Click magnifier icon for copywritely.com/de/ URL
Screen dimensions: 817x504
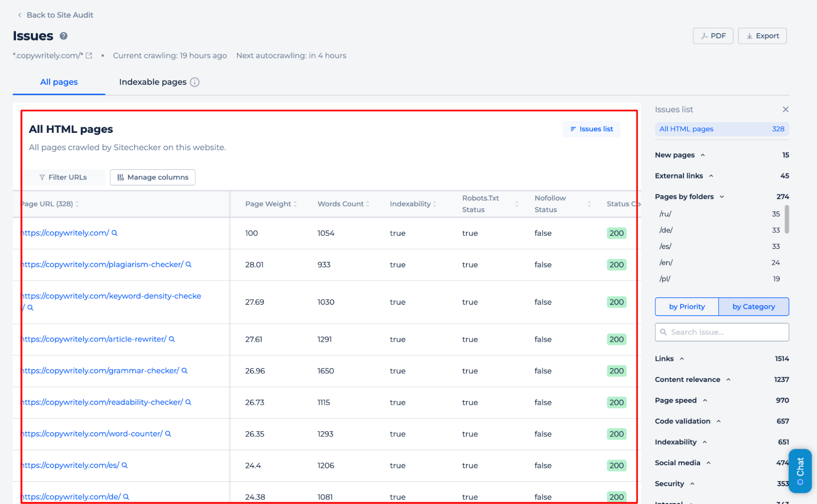coord(126,497)
